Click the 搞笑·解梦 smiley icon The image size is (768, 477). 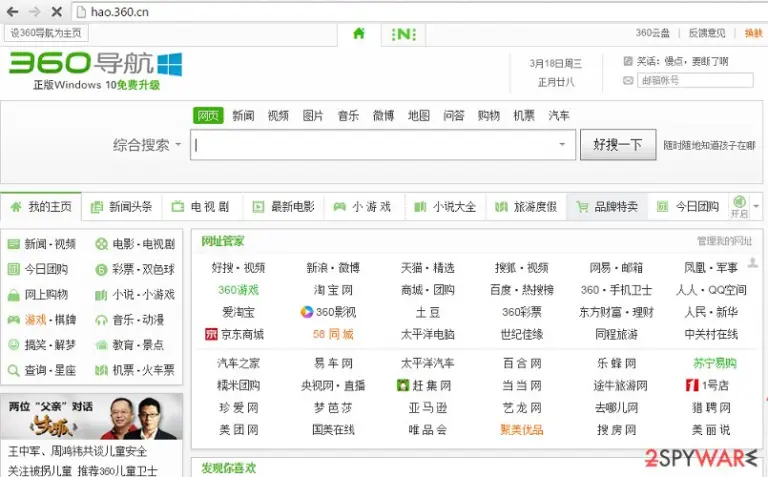(14, 345)
